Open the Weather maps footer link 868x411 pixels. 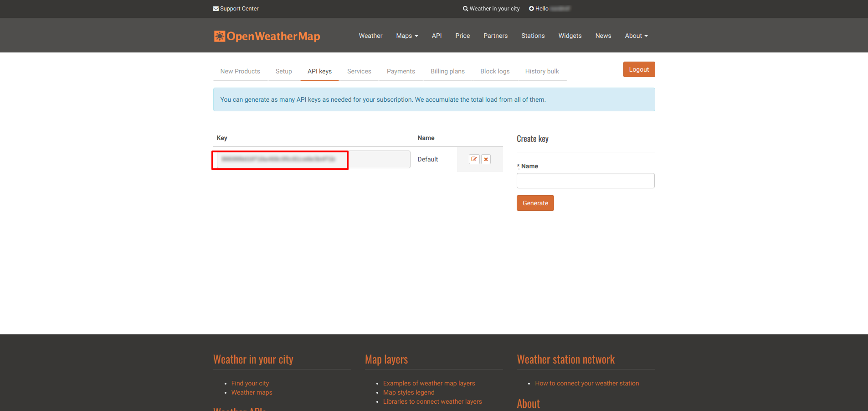[252, 392]
